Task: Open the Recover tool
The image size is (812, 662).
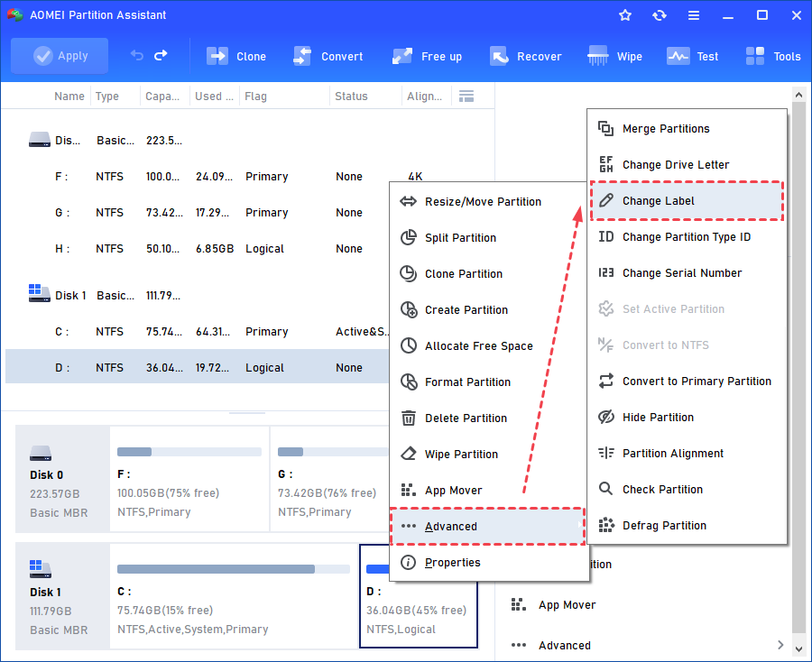Action: point(526,57)
